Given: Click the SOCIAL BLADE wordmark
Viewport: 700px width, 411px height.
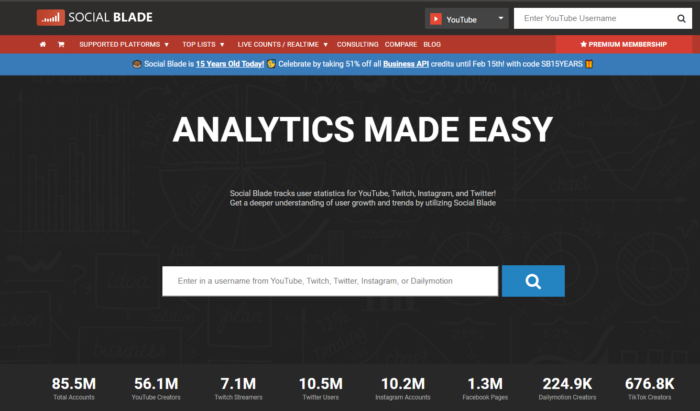Looking at the screenshot, I should click(x=110, y=17).
